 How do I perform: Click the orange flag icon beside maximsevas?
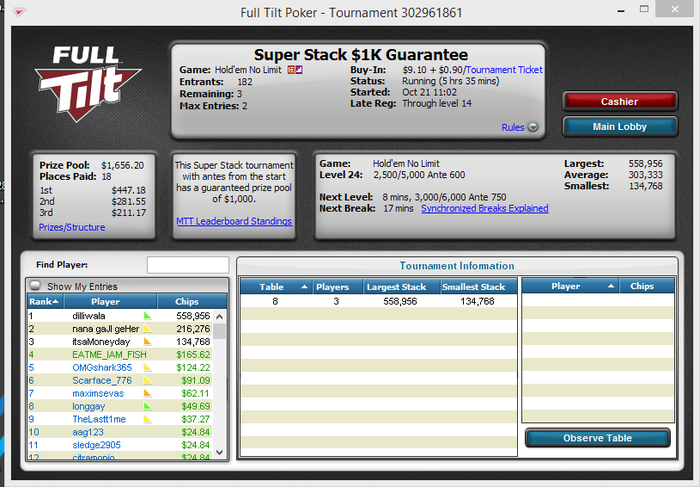click(148, 394)
